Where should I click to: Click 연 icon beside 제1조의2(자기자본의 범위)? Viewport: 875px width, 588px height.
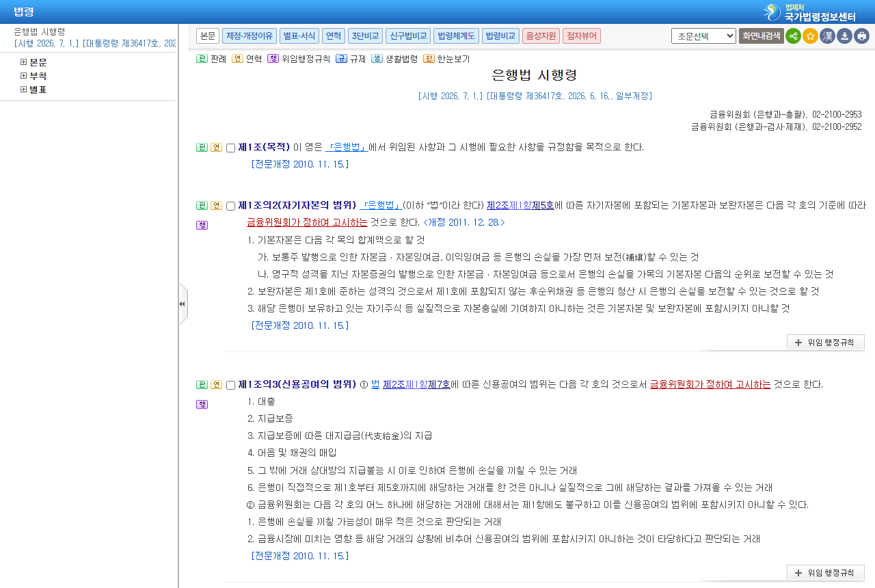pyautogui.click(x=216, y=205)
